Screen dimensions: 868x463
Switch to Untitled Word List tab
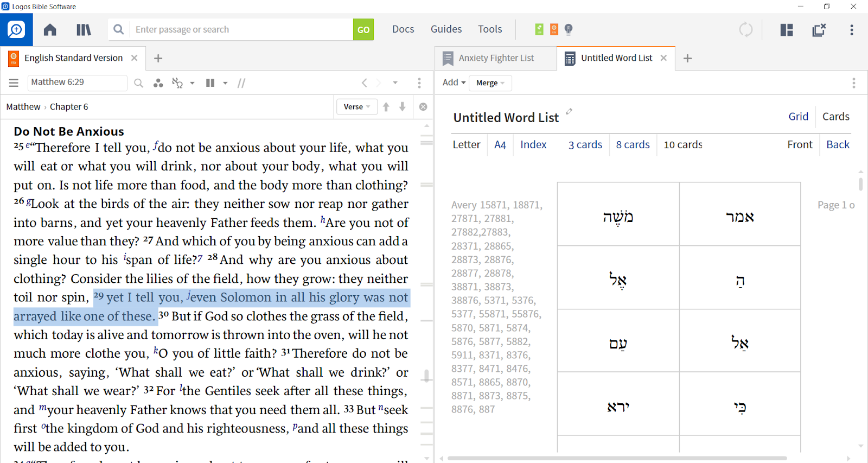(x=616, y=58)
